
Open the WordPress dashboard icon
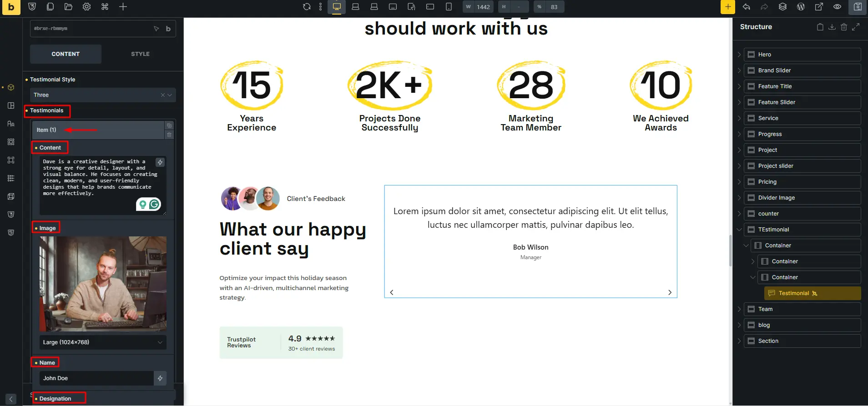(801, 7)
